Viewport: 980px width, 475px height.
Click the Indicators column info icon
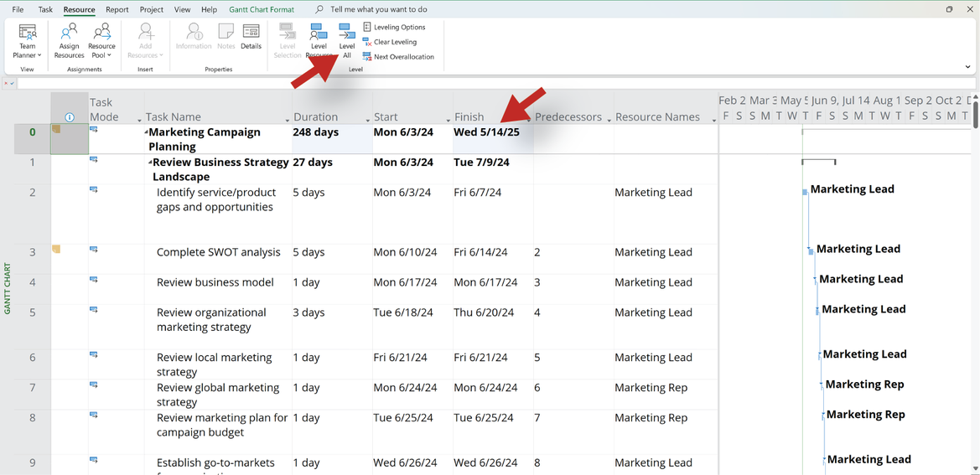click(70, 116)
